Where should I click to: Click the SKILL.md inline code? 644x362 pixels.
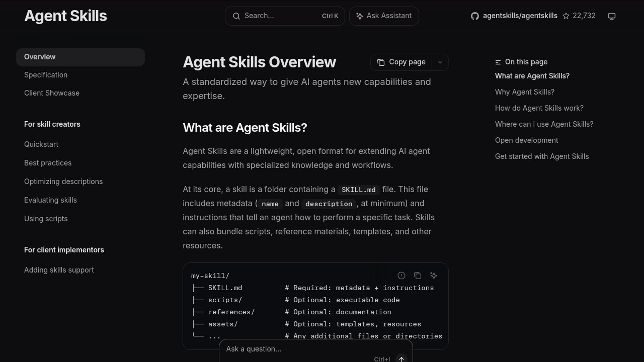tap(359, 190)
